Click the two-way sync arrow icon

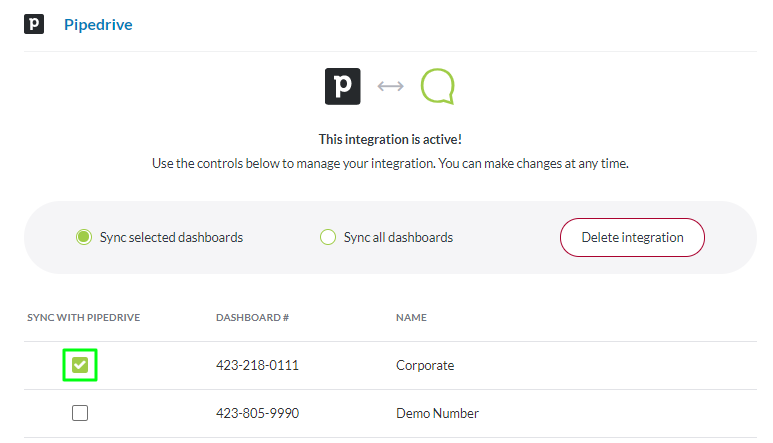(390, 87)
